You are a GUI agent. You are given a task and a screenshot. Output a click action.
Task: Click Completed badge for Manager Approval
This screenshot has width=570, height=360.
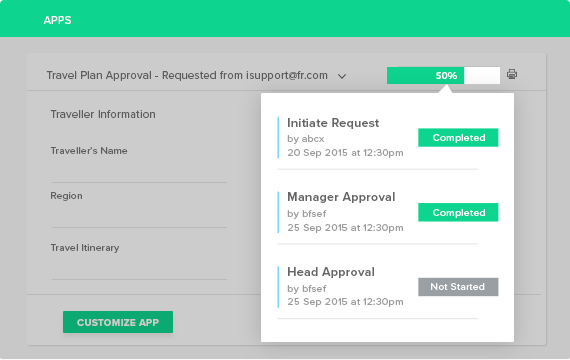458,212
